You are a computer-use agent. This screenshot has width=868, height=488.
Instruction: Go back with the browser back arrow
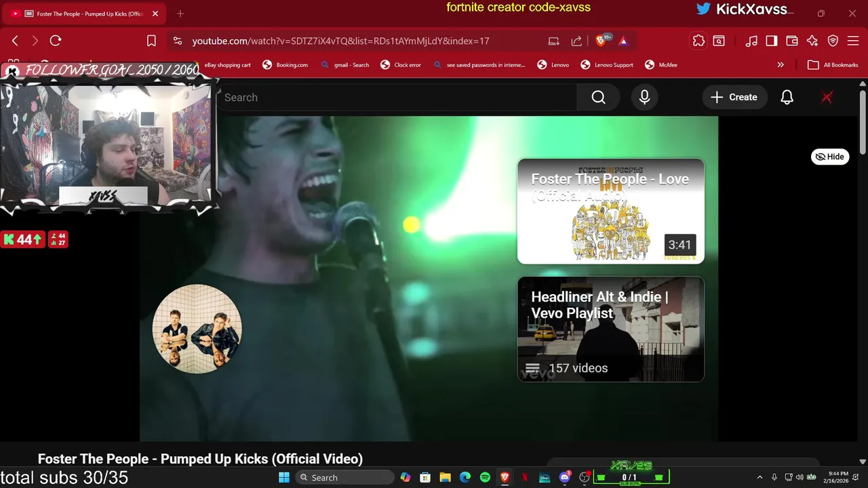pos(15,41)
